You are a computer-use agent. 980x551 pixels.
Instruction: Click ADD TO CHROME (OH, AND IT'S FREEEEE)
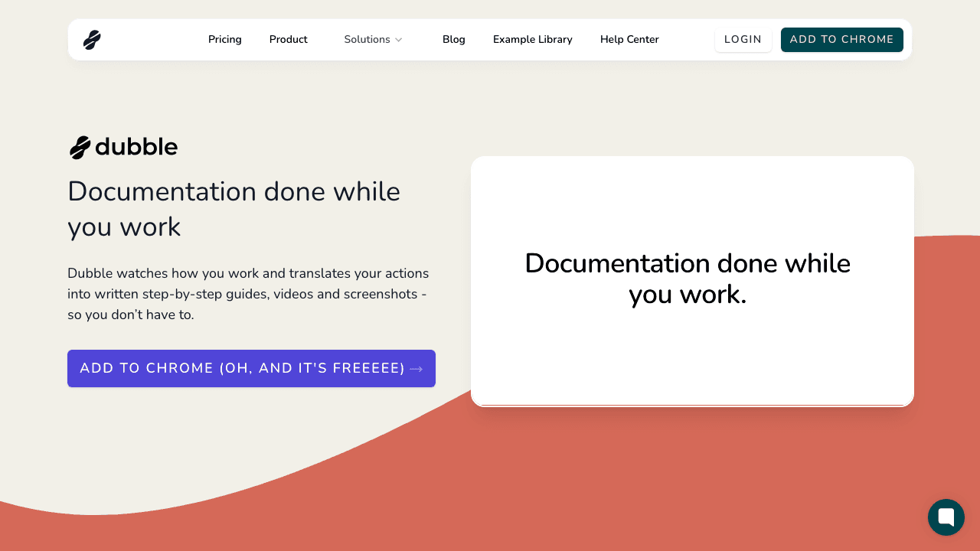click(251, 368)
